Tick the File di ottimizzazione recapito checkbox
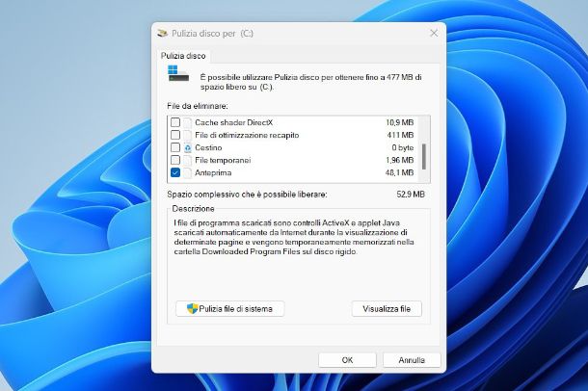The height and width of the screenshot is (391, 588). coord(175,135)
